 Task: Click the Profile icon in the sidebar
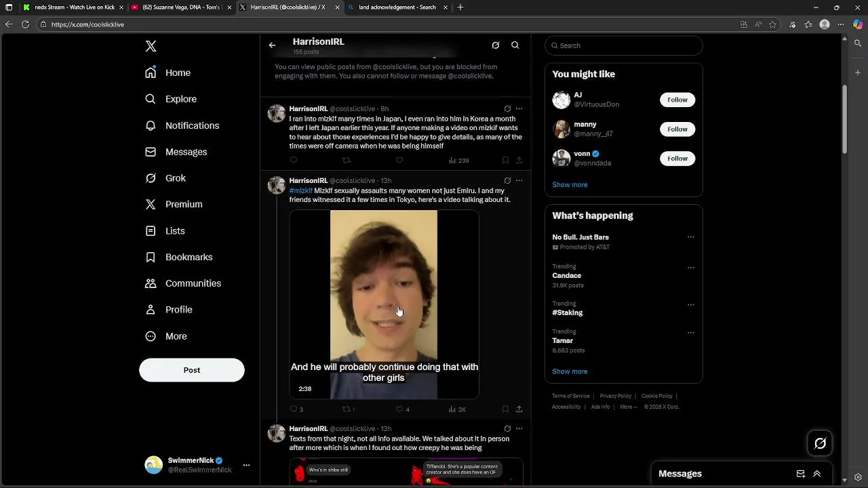pyautogui.click(x=151, y=310)
